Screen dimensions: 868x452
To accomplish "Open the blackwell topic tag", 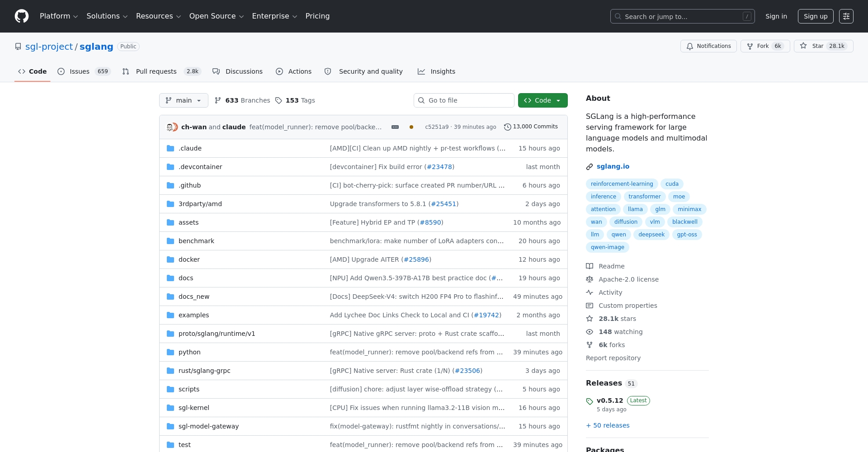I will click(x=684, y=222).
